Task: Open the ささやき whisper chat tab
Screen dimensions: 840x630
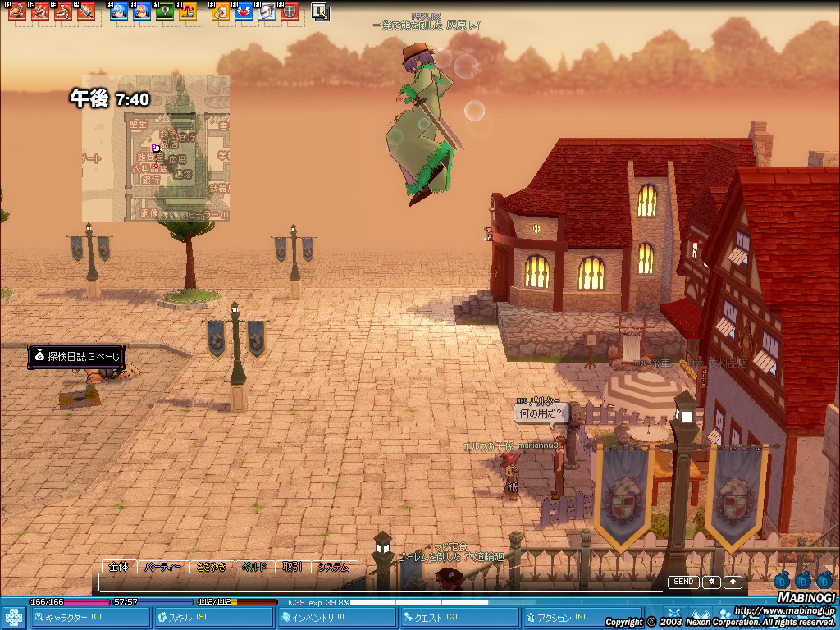Action: (211, 568)
